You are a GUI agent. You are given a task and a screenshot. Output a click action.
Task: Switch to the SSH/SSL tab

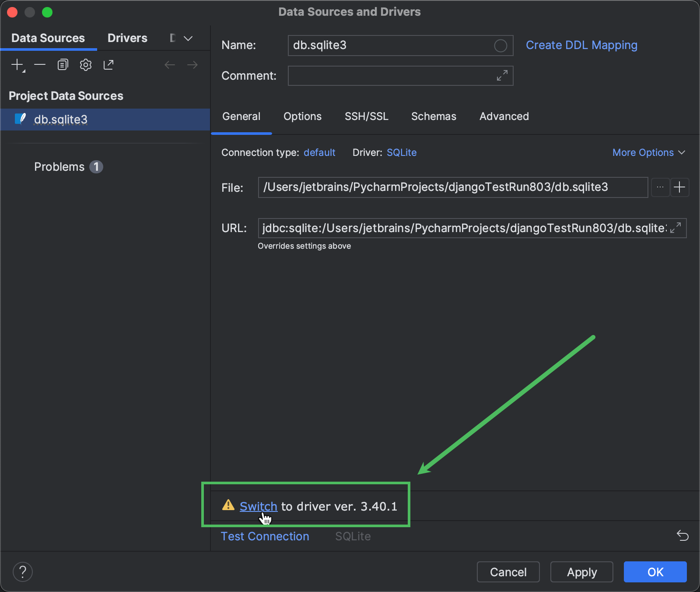click(x=366, y=116)
